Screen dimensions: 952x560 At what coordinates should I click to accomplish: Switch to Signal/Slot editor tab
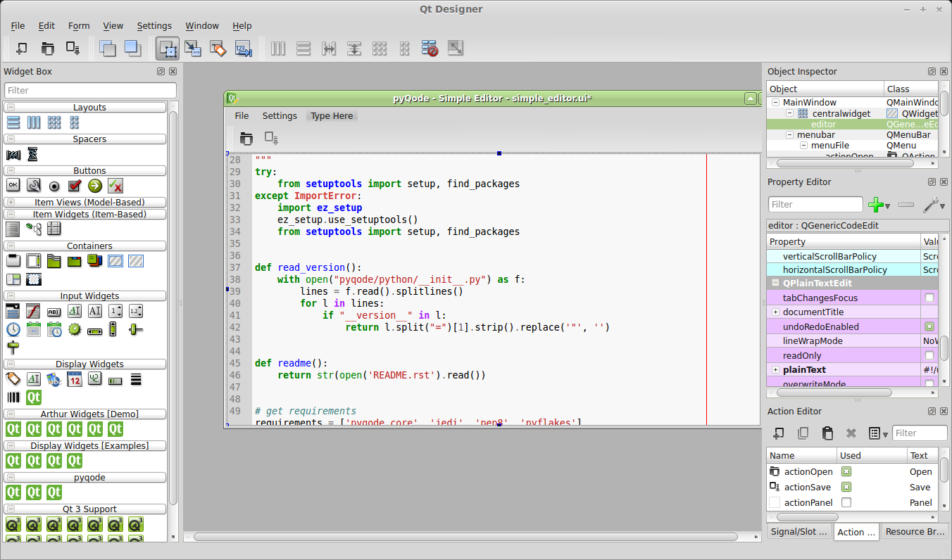pyautogui.click(x=798, y=532)
